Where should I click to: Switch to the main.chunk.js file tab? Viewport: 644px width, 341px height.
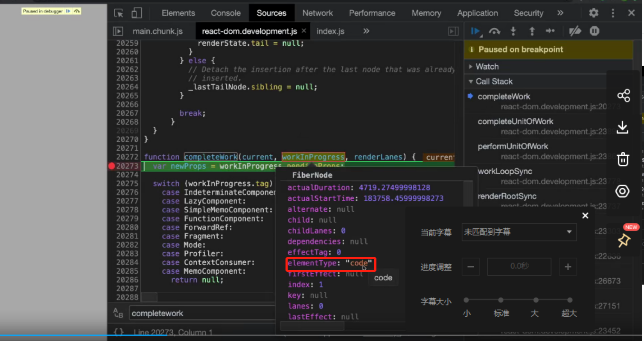tap(157, 31)
